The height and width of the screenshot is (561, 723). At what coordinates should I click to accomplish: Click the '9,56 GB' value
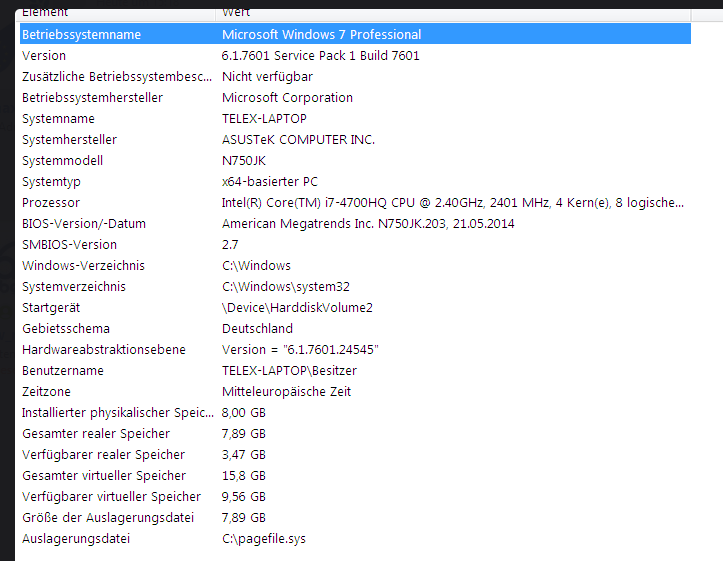(x=243, y=497)
